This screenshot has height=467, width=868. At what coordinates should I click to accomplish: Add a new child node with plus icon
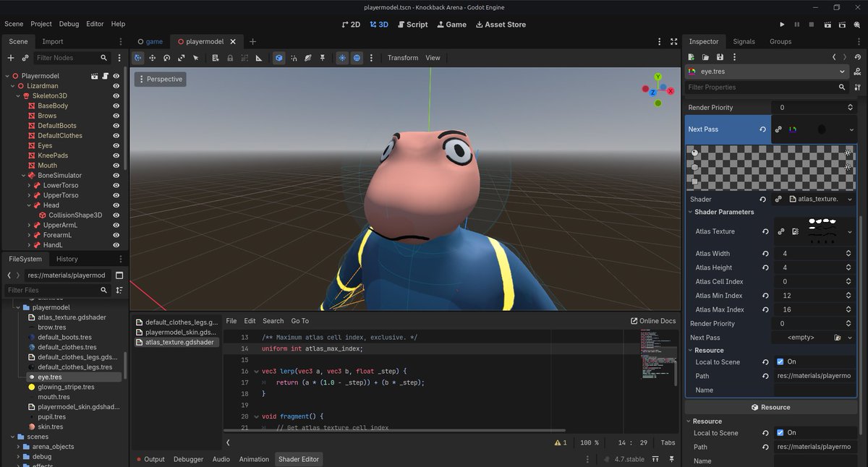[11, 58]
